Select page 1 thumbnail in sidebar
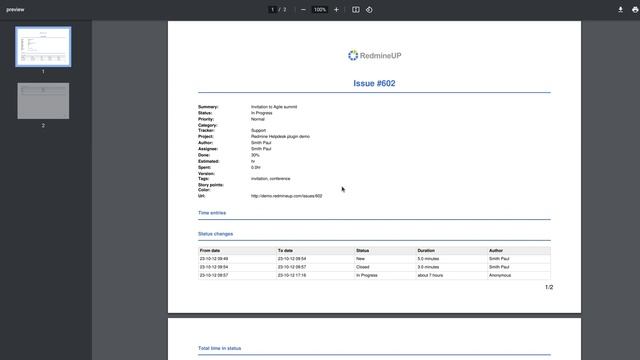The image size is (640, 360). point(43,47)
